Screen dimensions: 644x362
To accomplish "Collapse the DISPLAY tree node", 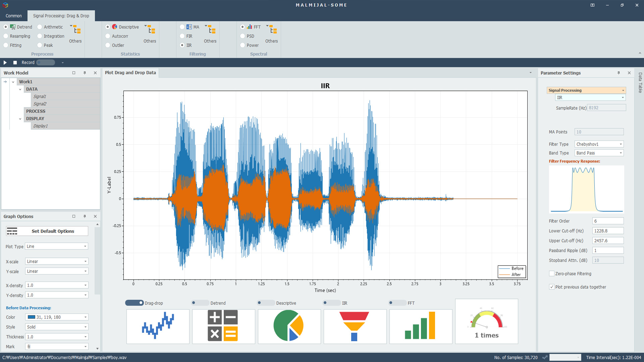I will [x=20, y=119].
